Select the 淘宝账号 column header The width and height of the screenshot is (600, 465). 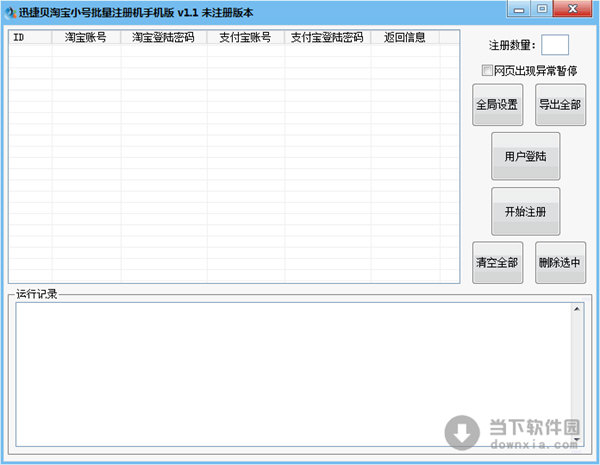(x=86, y=37)
